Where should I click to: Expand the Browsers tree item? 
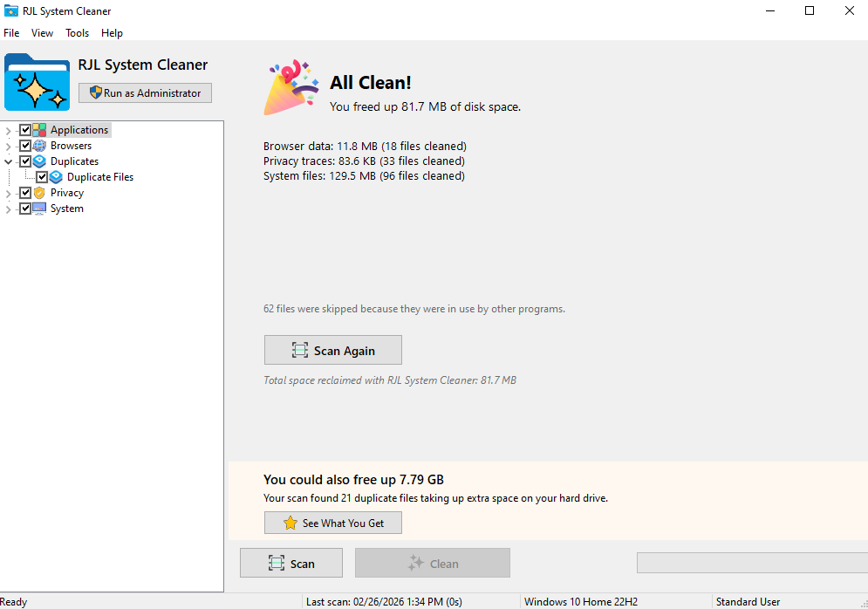click(8, 145)
